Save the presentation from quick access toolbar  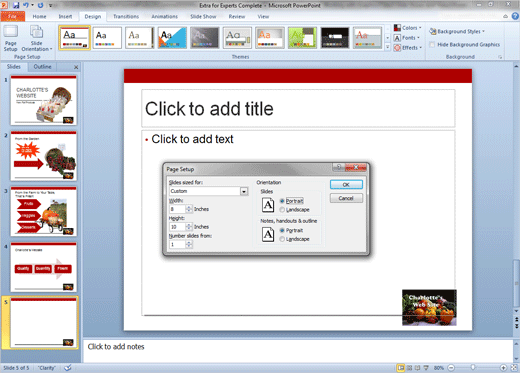(x=16, y=5)
